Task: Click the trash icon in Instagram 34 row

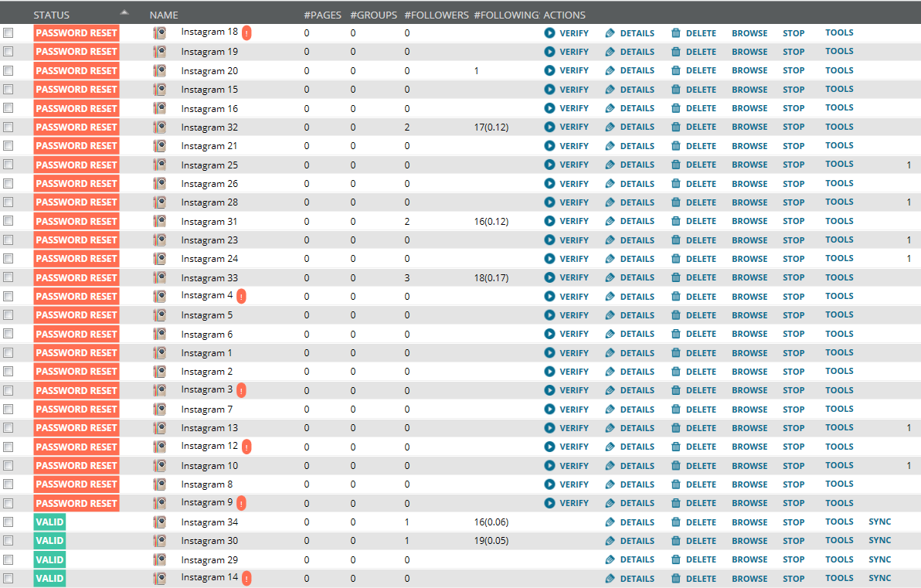Action: (676, 522)
